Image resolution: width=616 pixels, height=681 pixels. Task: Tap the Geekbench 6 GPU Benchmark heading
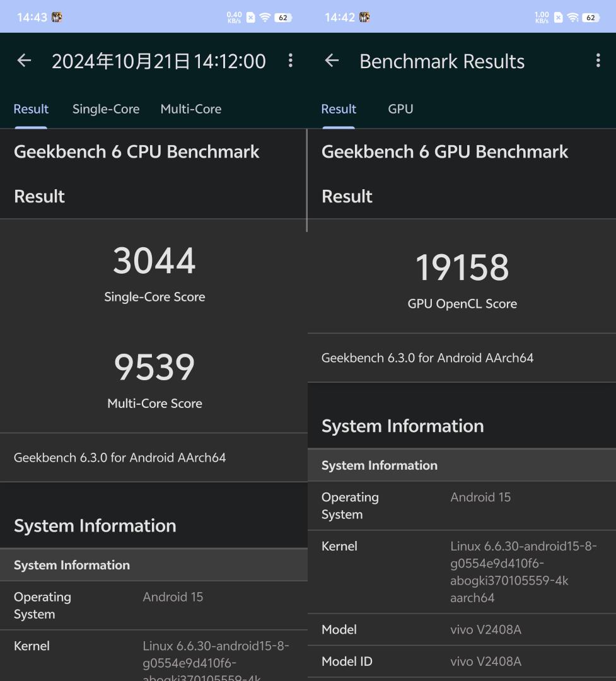point(445,152)
